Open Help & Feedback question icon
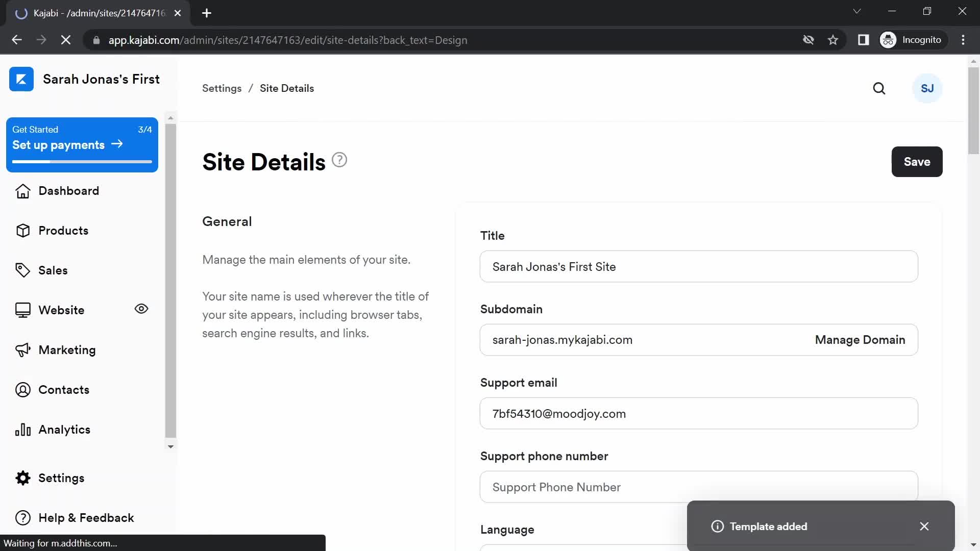This screenshot has width=980, height=551. [23, 518]
